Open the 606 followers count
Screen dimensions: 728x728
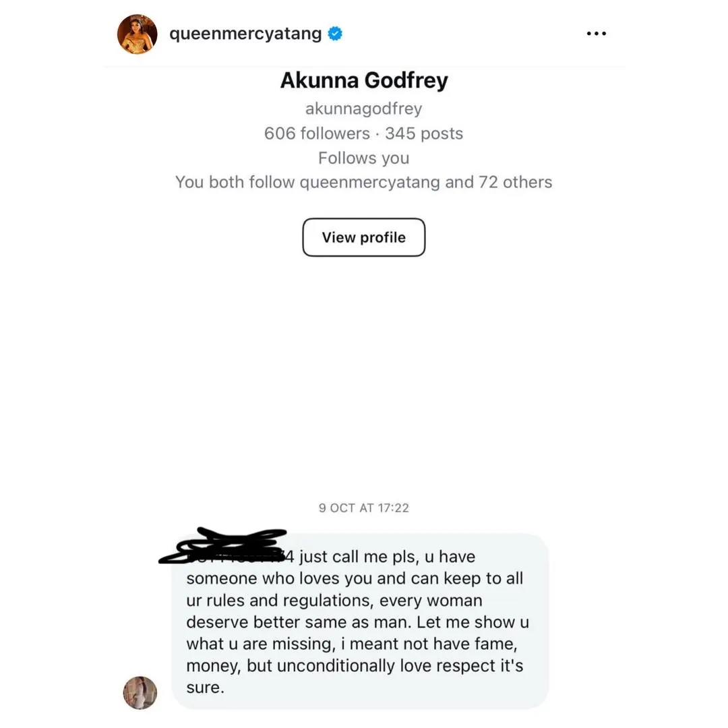click(x=317, y=133)
